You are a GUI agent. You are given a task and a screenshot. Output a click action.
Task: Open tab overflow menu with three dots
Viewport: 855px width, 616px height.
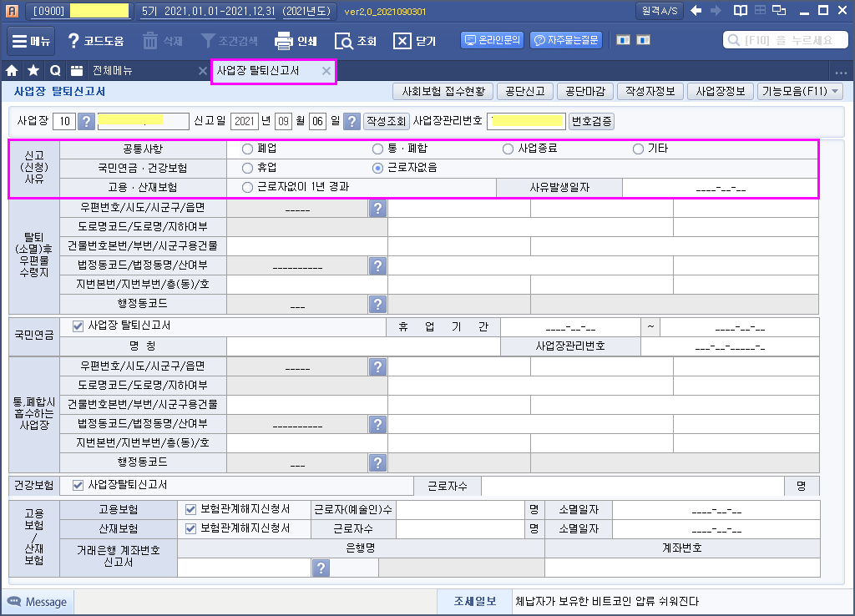pyautogui.click(x=840, y=72)
